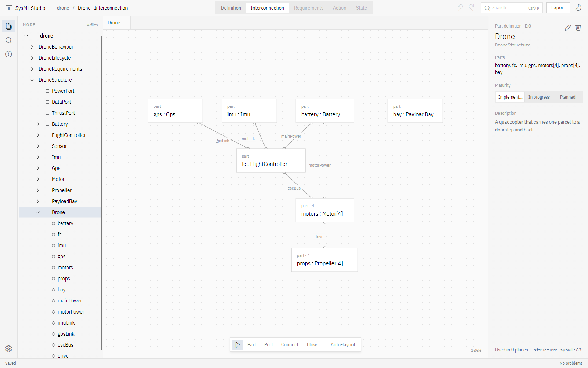Click the PowerPort square icon in tree
Screen dimensions: 588x368
pyautogui.click(x=47, y=91)
